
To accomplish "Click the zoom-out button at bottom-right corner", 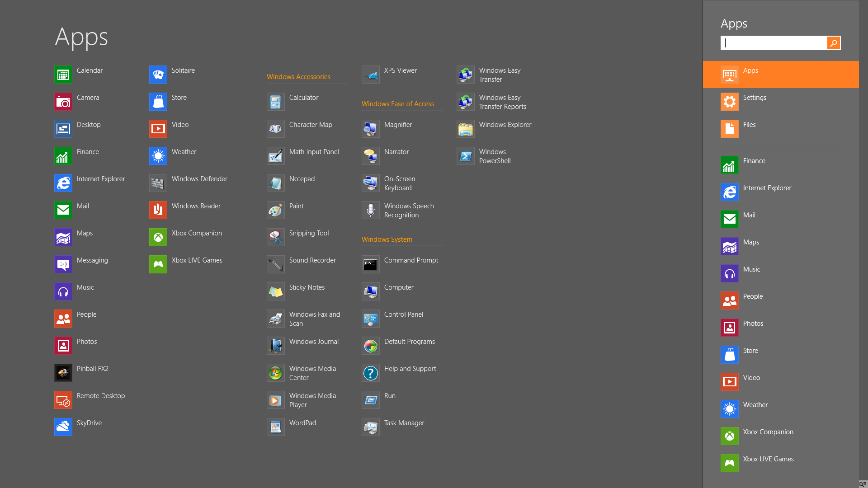I will click(x=863, y=484).
